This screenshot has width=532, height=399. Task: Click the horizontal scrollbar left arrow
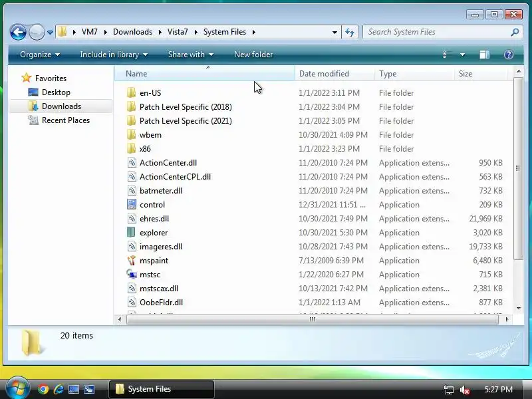click(x=120, y=319)
